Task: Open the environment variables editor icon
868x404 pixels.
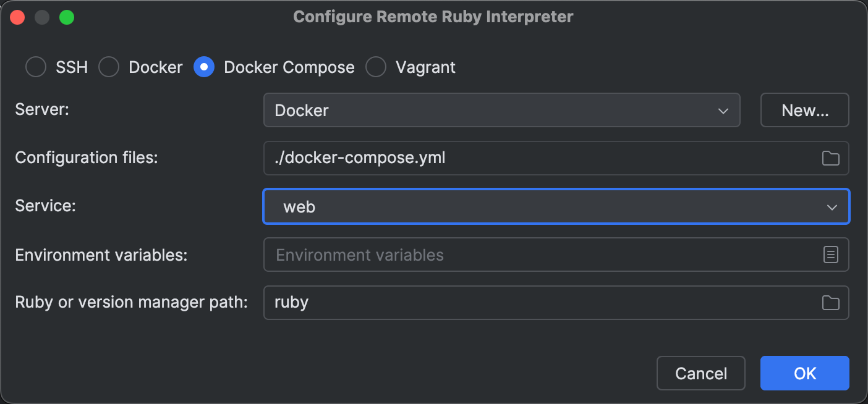Action: tap(832, 255)
